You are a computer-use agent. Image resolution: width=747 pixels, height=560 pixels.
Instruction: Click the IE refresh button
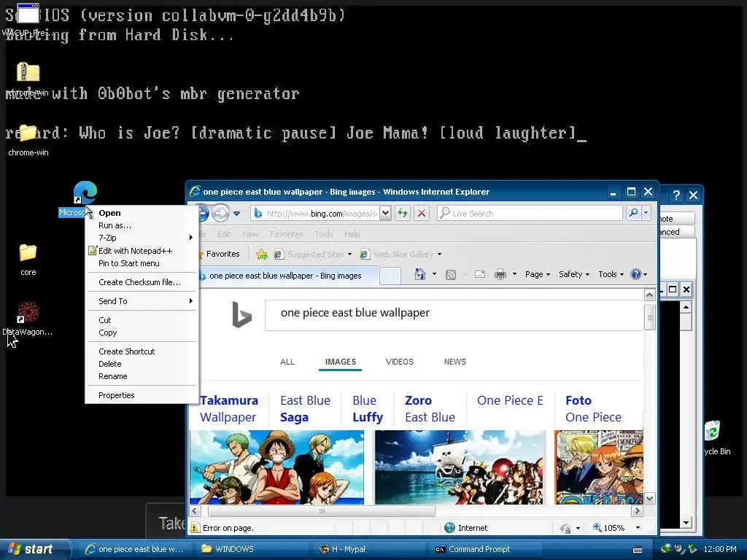(x=403, y=214)
